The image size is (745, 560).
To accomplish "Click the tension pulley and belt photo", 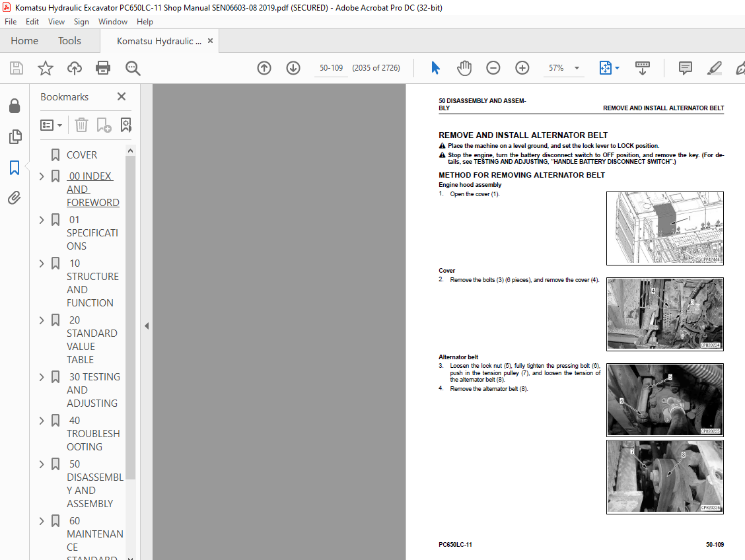I will click(664, 477).
